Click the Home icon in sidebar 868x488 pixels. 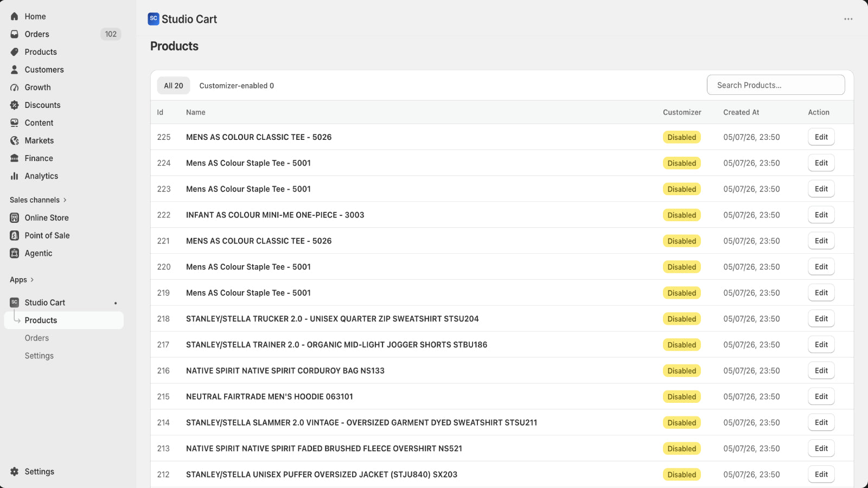click(15, 16)
